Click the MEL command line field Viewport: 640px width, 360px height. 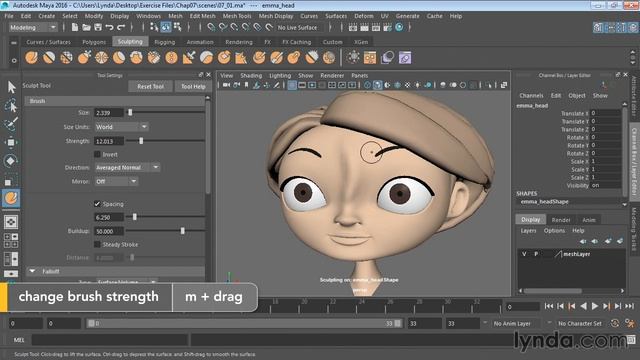tap(109, 340)
